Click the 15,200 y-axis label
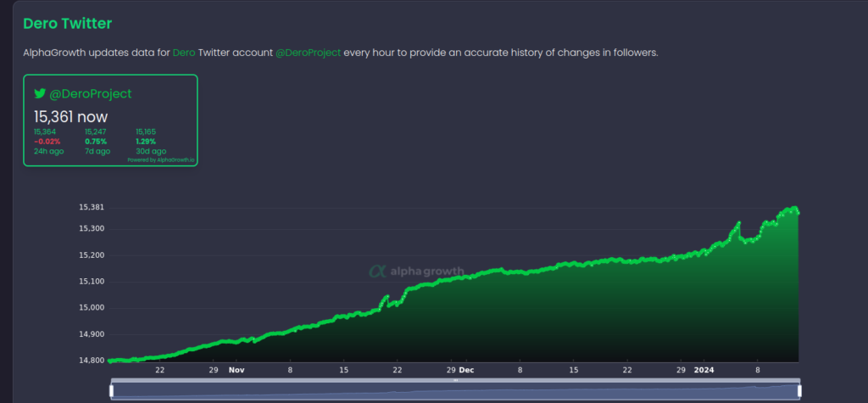The image size is (868, 403). click(x=92, y=255)
